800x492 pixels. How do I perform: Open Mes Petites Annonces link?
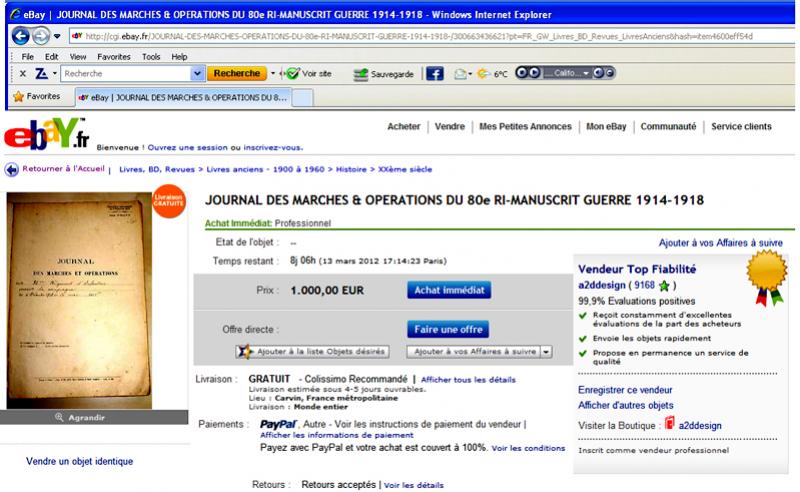525,127
